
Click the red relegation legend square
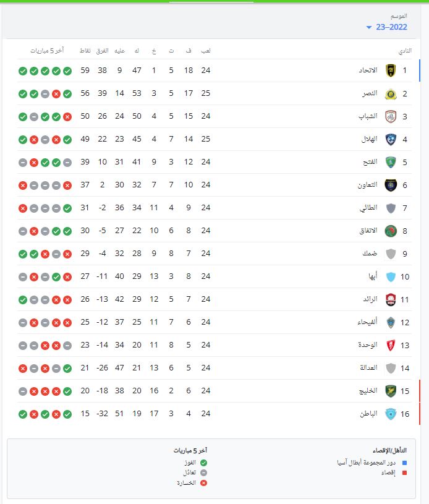tap(404, 472)
